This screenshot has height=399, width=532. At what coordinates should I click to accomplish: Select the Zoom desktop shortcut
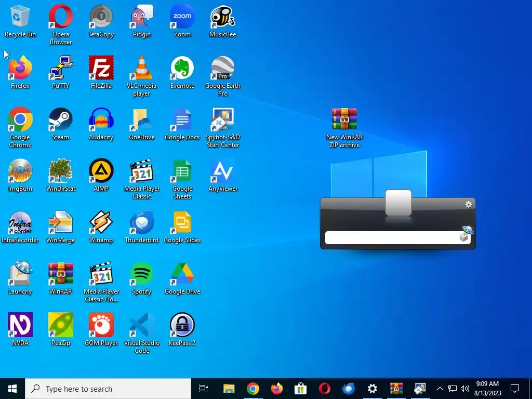click(182, 21)
